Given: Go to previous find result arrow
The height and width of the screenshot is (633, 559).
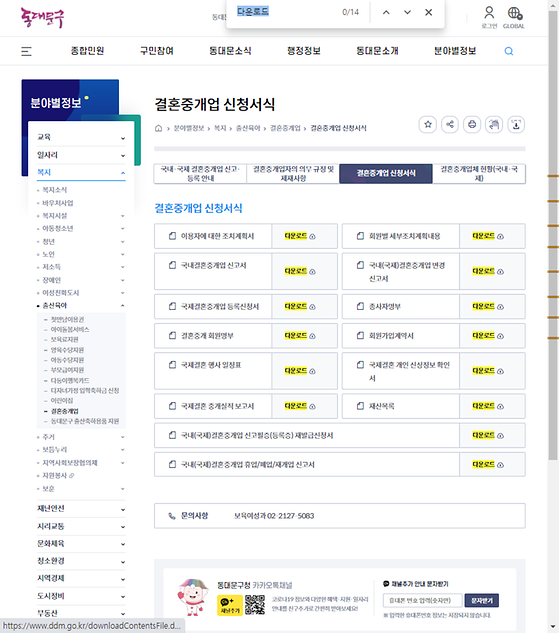Looking at the screenshot, I should (386, 12).
